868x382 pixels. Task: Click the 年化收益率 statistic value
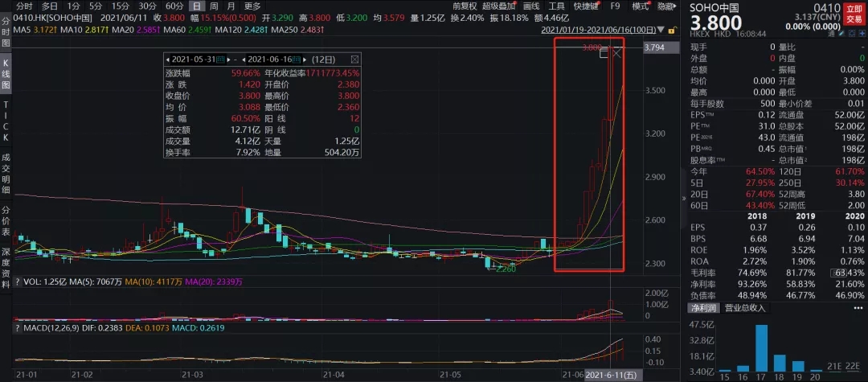click(333, 73)
